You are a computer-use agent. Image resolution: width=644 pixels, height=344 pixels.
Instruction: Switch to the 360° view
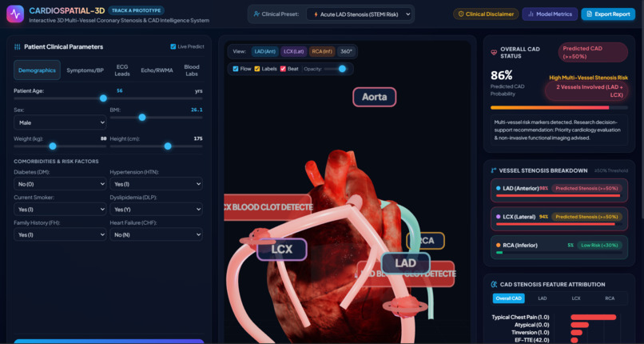coord(346,51)
